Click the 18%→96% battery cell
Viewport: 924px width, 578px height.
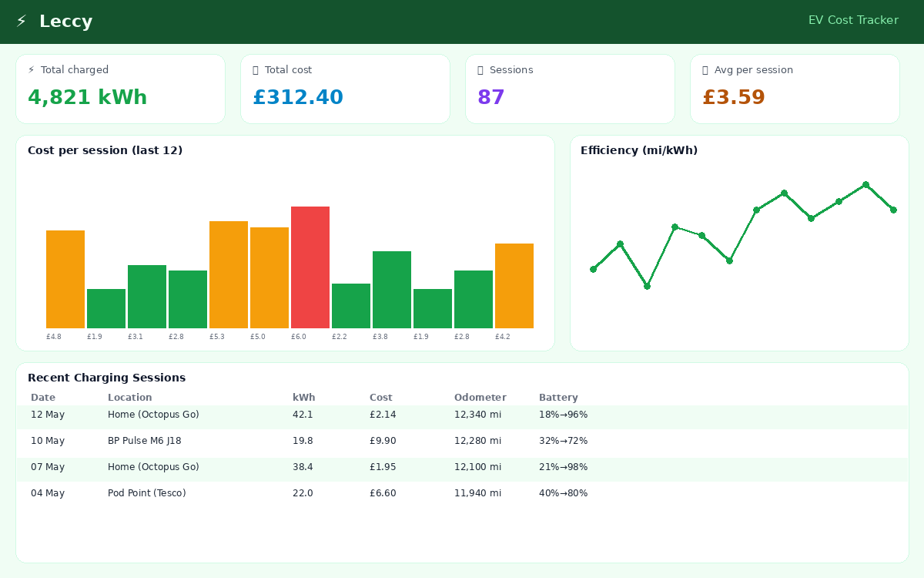[564, 415]
